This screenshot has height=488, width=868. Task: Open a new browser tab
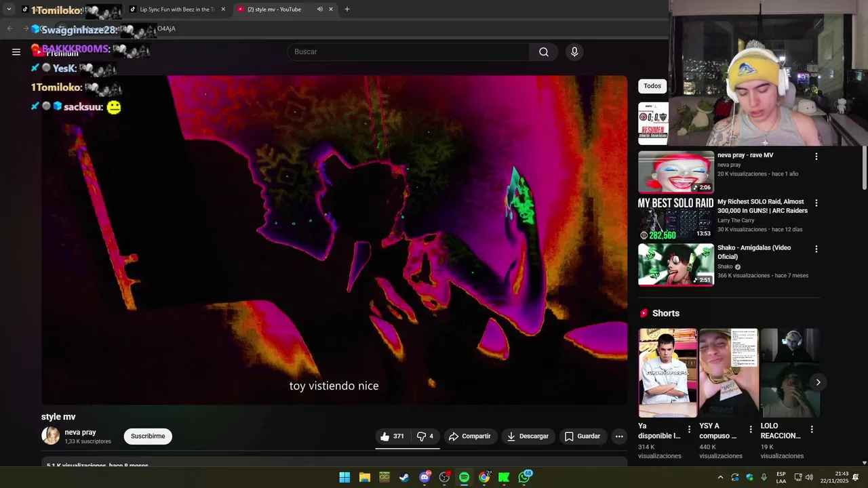pos(347,9)
